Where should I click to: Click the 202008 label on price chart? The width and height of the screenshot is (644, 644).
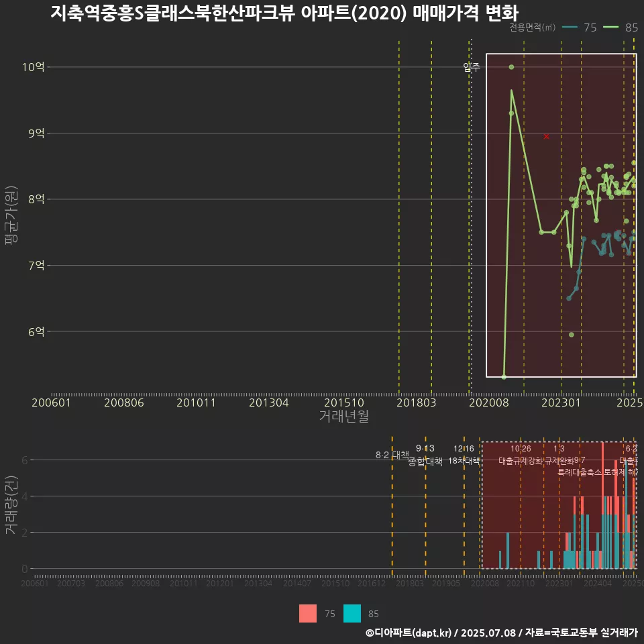click(489, 402)
